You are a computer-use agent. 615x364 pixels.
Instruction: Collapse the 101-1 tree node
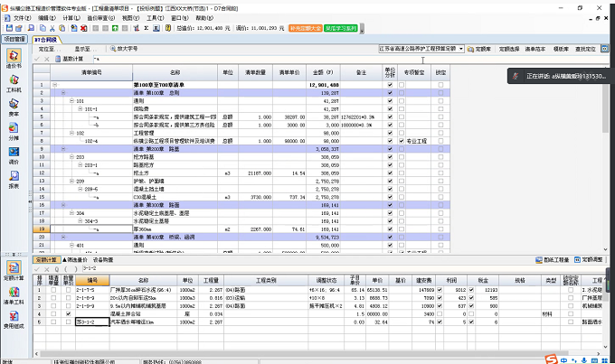80,109
